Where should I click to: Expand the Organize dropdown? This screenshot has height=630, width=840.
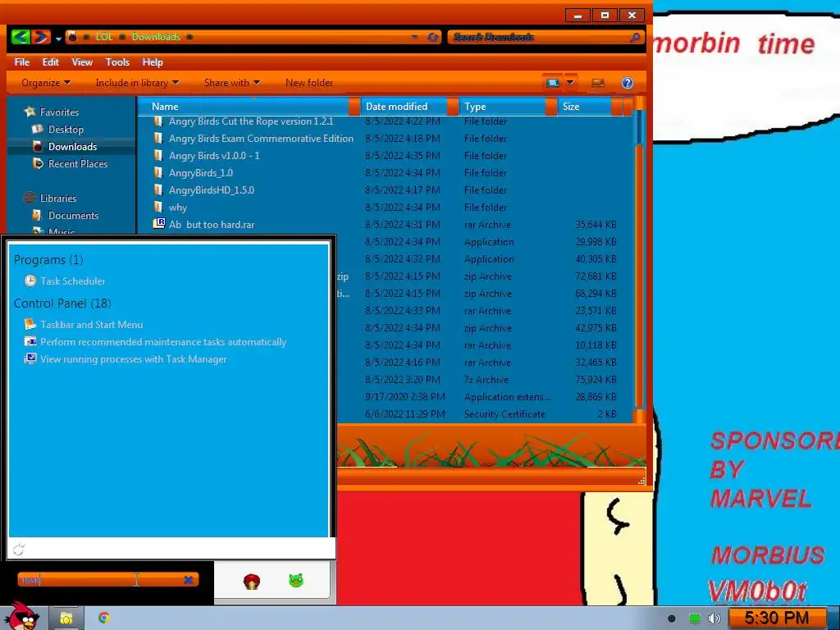46,83
